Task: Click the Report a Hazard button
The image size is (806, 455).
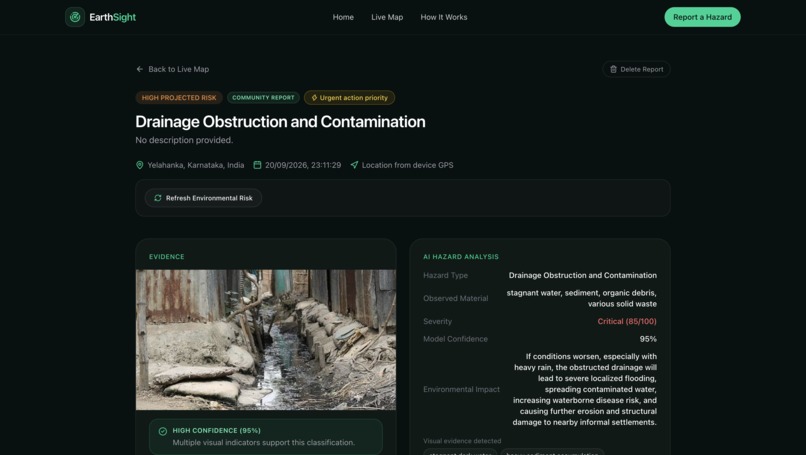Action: [x=702, y=17]
